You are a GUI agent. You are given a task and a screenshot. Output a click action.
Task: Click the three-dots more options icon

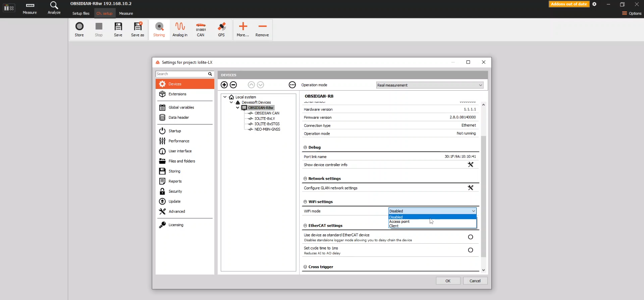point(292,85)
